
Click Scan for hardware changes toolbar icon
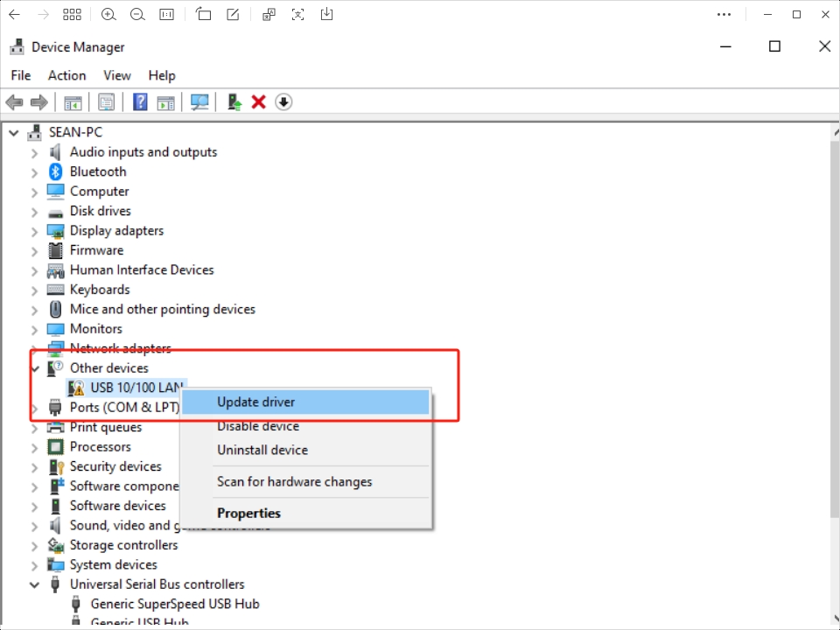pyautogui.click(x=199, y=102)
